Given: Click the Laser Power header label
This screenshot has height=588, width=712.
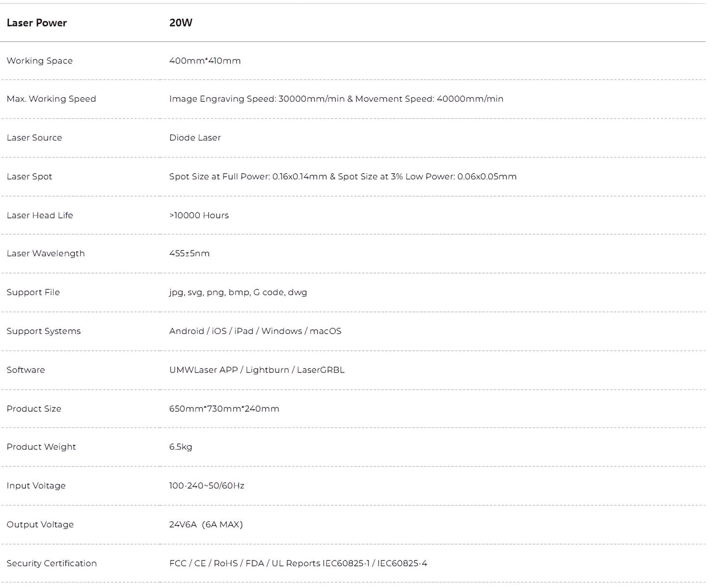Looking at the screenshot, I should 37,23.
